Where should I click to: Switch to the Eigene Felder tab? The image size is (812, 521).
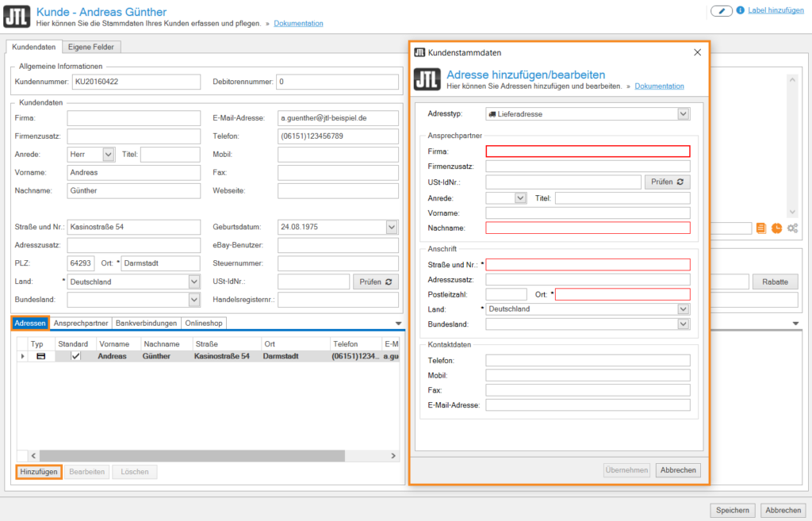(x=90, y=48)
